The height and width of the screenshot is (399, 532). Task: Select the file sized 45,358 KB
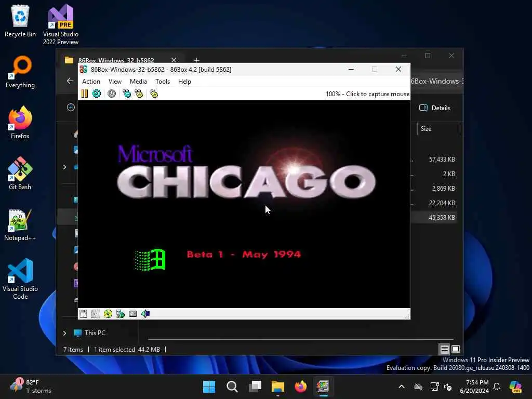(442, 218)
